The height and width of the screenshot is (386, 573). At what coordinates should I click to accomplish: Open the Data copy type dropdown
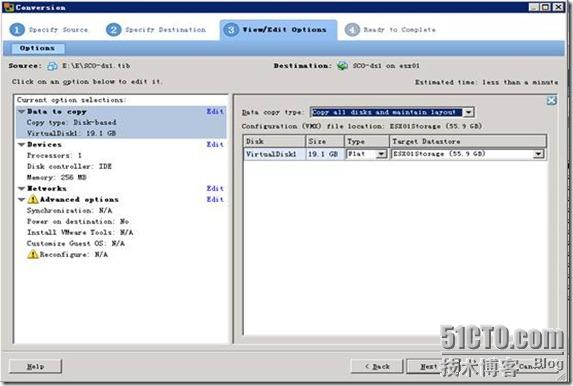pos(468,112)
